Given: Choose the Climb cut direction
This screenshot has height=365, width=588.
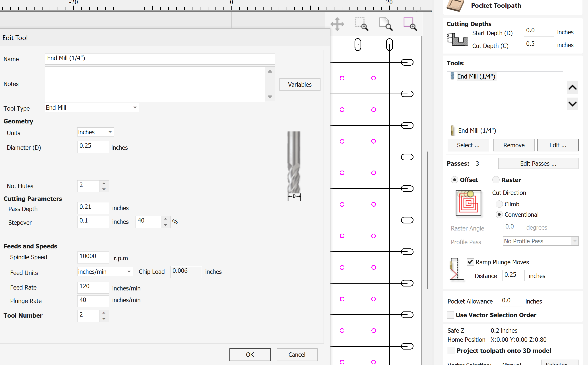Looking at the screenshot, I should (499, 204).
